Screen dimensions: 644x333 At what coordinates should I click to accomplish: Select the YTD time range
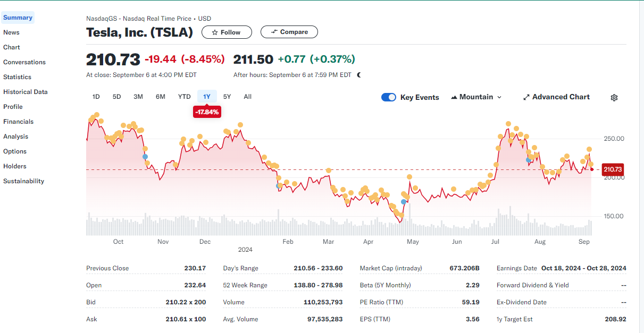click(x=184, y=97)
